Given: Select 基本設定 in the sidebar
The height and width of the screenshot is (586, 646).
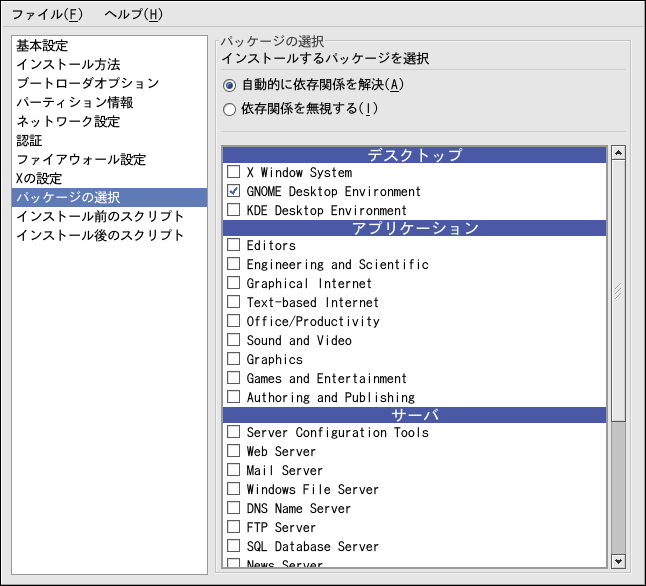Looking at the screenshot, I should (44, 46).
